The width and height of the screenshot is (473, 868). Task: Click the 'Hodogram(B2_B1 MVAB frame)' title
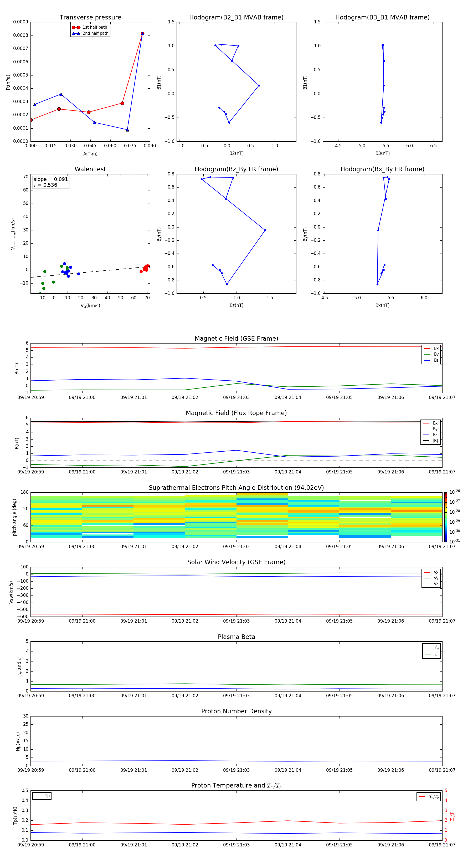pos(236,18)
